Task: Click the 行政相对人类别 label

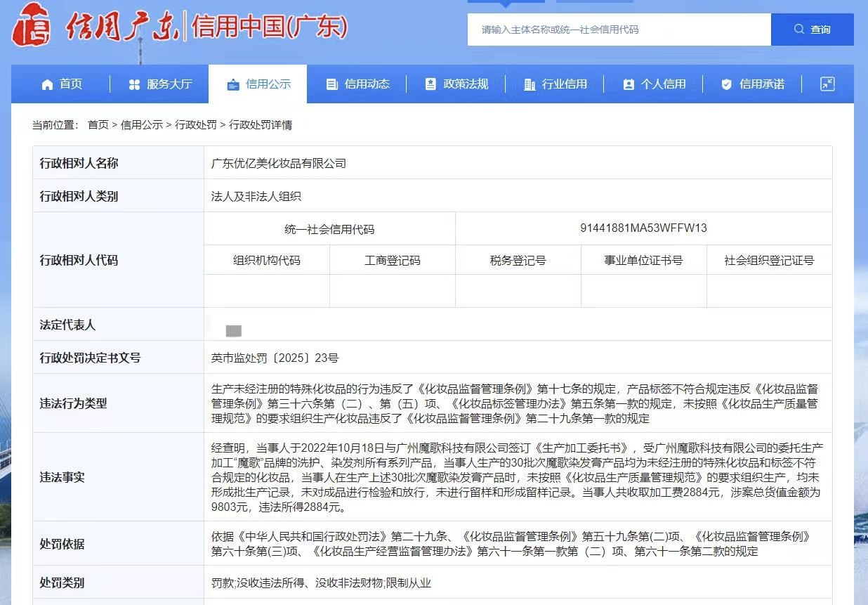Action: click(79, 196)
